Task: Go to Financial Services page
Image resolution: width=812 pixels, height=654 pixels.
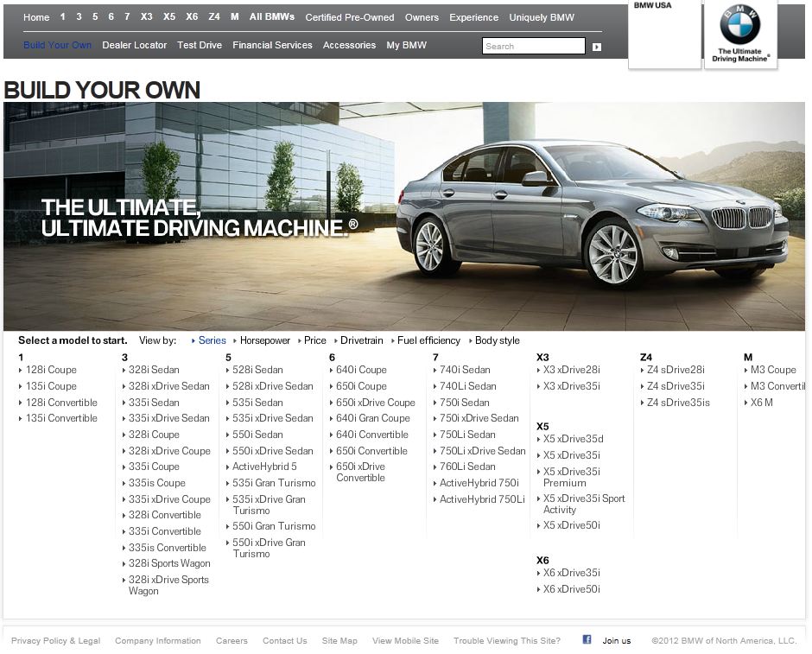Action: tap(272, 45)
